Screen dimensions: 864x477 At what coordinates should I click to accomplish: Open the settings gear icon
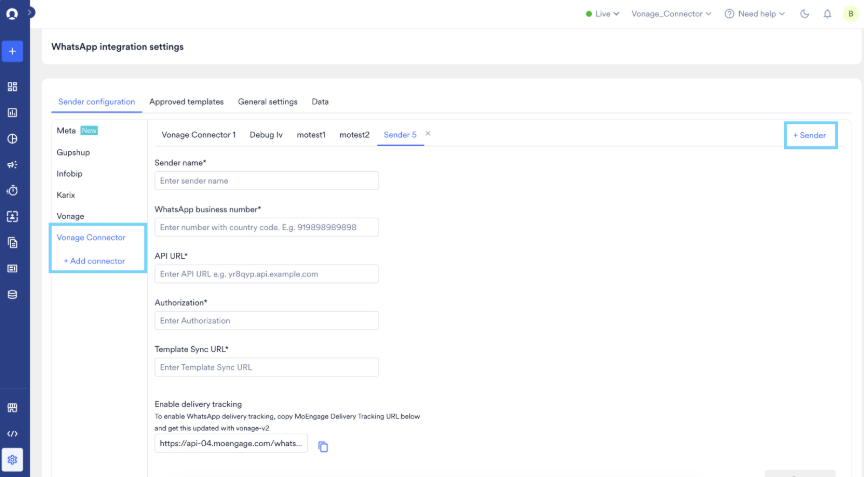click(12, 460)
